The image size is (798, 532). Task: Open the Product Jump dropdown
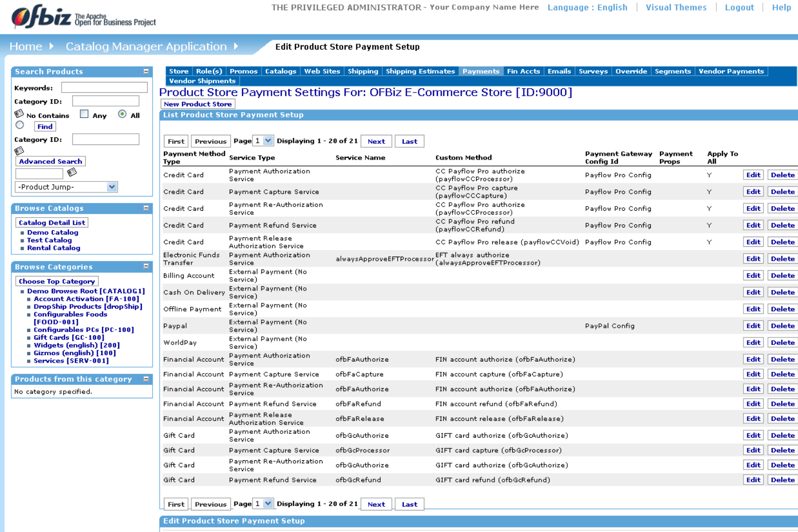[x=66, y=187]
